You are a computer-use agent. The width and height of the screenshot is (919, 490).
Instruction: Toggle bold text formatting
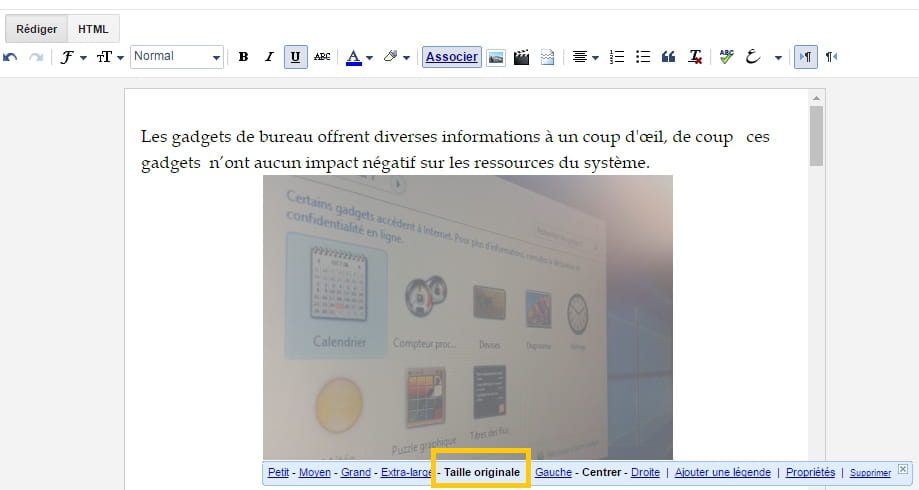pos(243,57)
